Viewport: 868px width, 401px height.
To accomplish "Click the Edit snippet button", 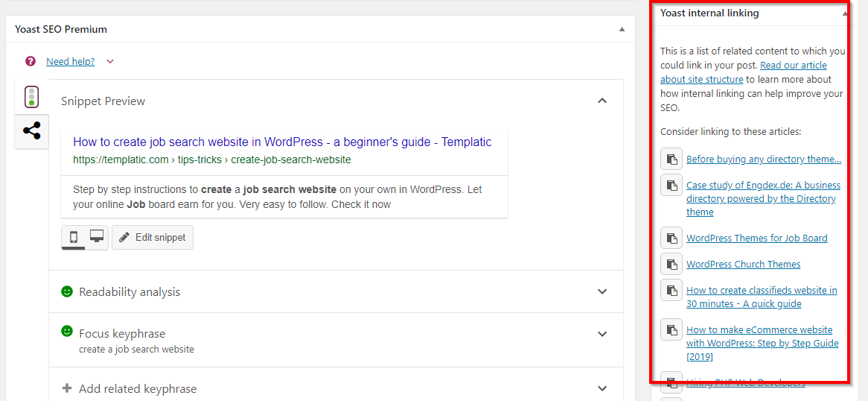I will (153, 237).
